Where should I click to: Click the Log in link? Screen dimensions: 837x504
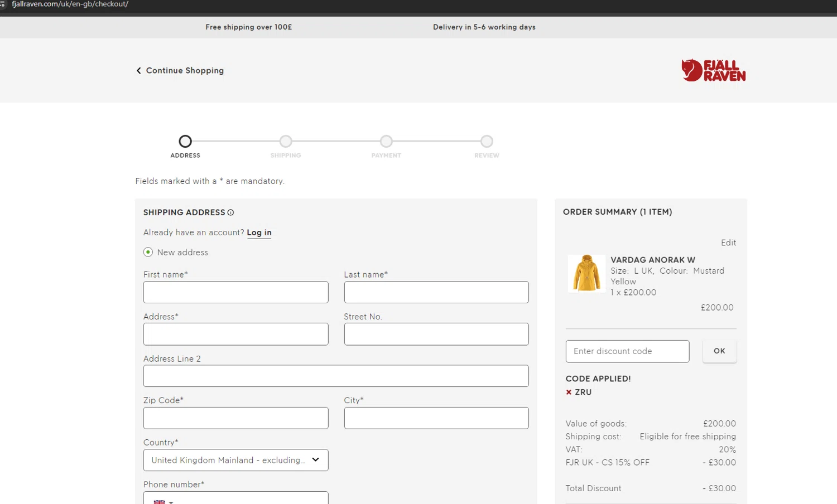point(259,232)
